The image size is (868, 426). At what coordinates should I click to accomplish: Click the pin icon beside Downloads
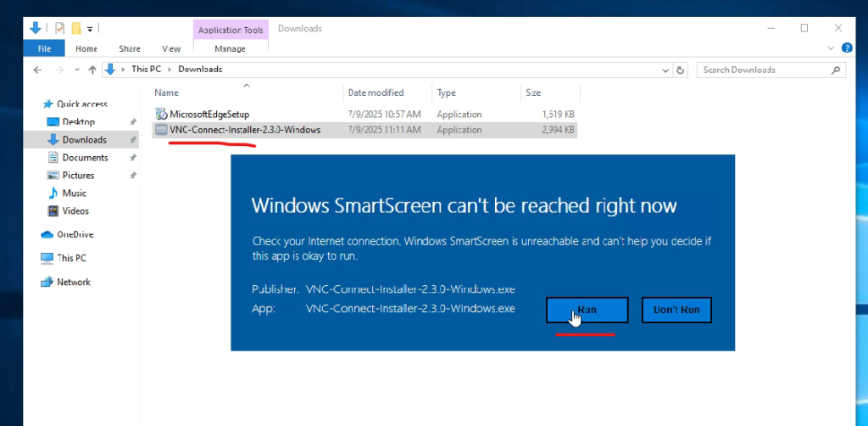tap(133, 140)
